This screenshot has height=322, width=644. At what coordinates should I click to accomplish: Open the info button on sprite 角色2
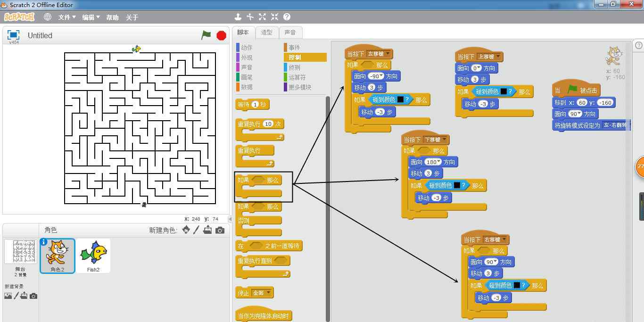(44, 242)
